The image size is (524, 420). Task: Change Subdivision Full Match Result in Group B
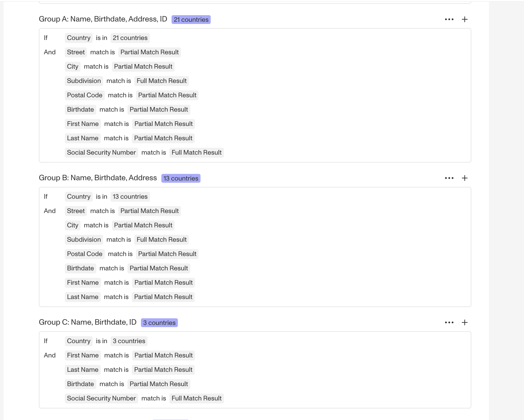(x=161, y=239)
